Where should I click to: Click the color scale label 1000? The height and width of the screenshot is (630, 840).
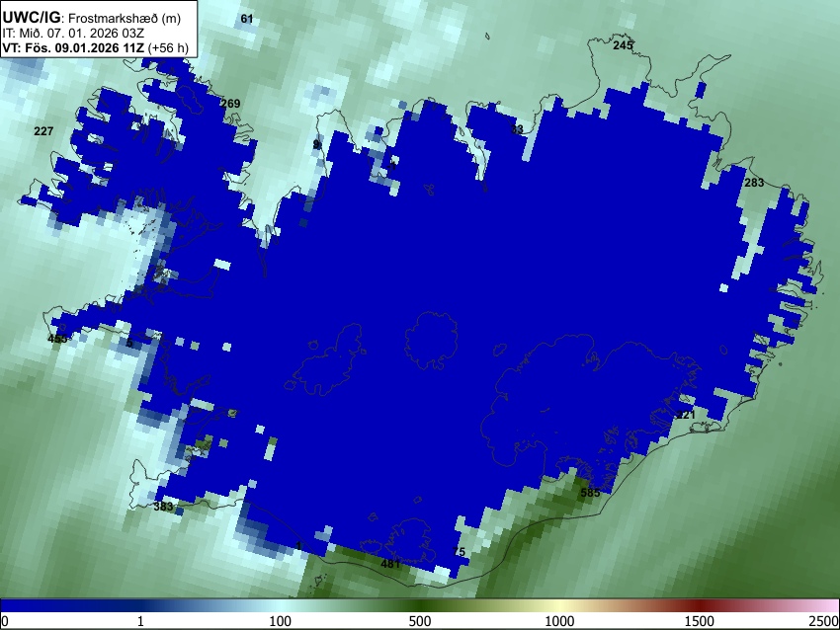(559, 621)
